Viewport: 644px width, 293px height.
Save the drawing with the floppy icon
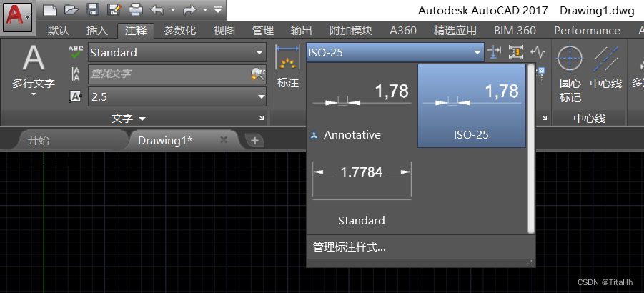click(93, 9)
